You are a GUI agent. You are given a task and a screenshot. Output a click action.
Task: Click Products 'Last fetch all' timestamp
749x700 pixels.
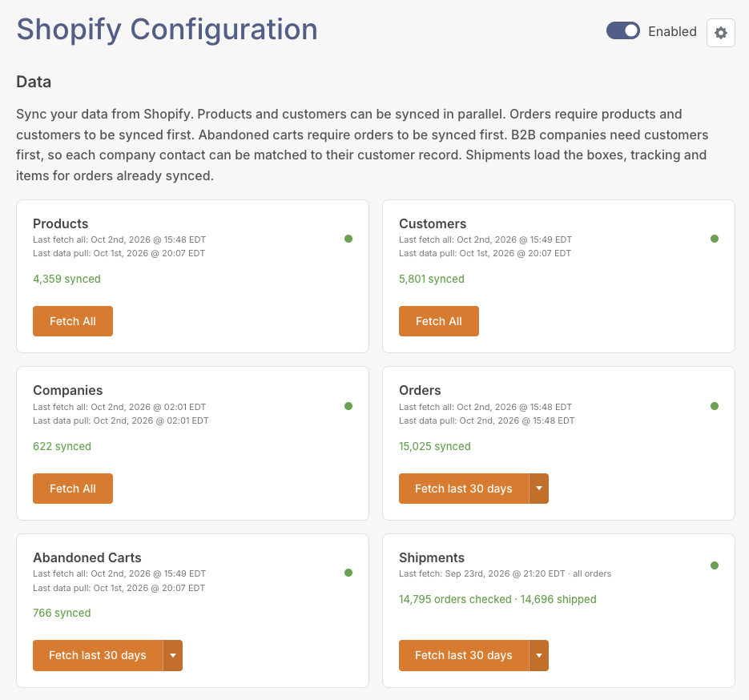119,239
